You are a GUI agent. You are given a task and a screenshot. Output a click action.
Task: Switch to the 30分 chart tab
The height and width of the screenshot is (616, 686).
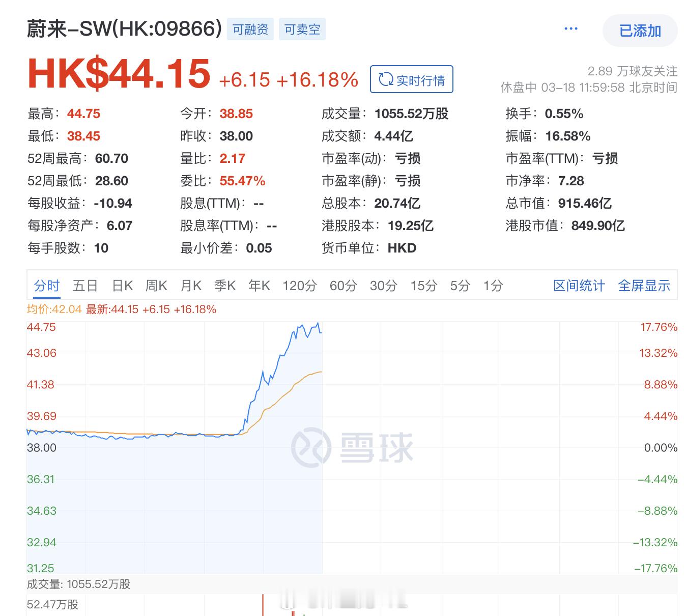coord(383,286)
